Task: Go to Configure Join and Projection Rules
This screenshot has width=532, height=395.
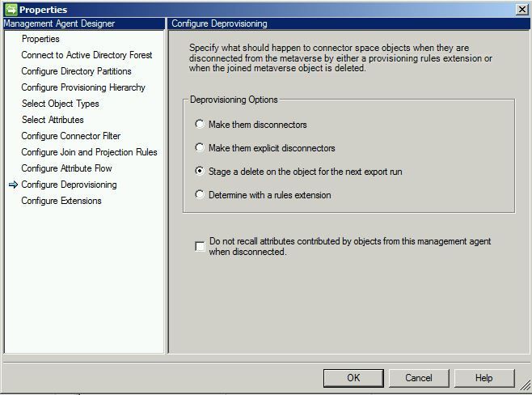Action: pos(89,152)
